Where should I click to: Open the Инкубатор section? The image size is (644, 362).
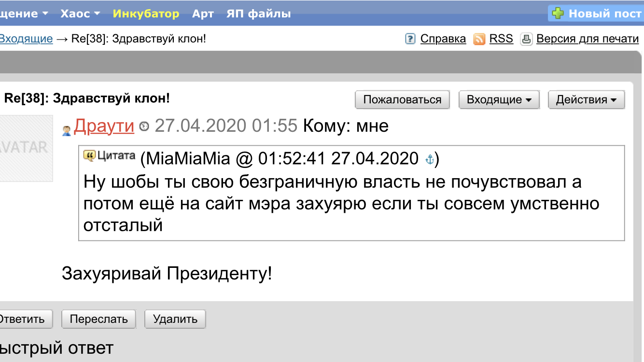coord(146,14)
